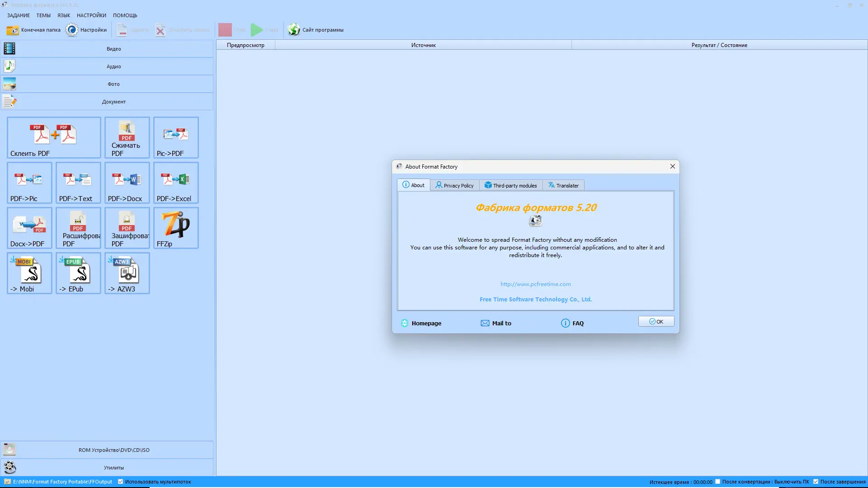Select the Pic->PDF tool
Viewport: 868px width, 488px height.
[x=176, y=137]
